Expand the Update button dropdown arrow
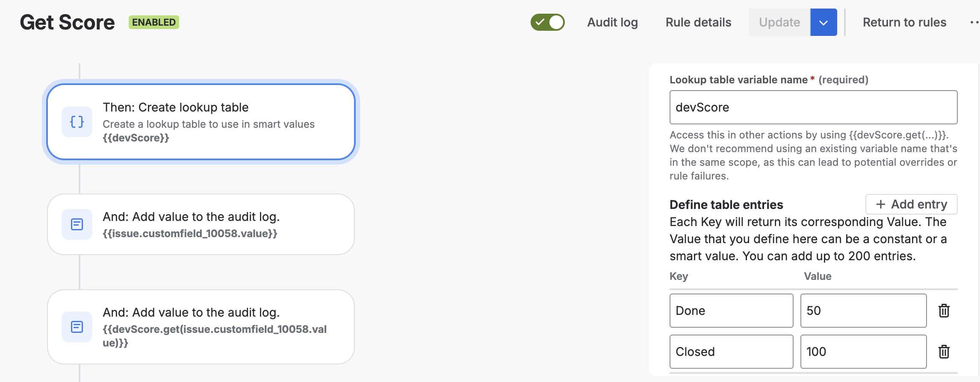Screen dimensions: 980x382 pos(824,22)
